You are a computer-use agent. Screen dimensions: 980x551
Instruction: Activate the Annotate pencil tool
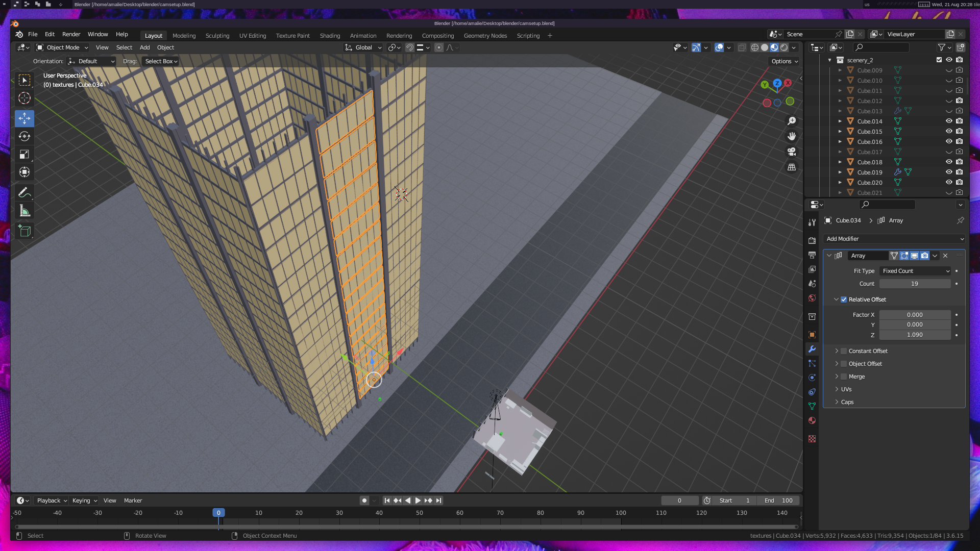click(x=24, y=193)
